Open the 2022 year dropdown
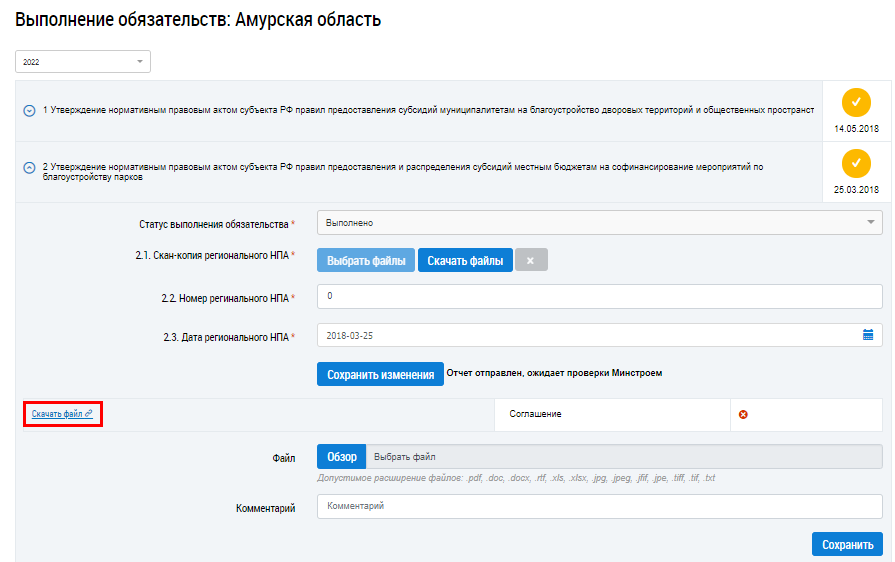The image size is (895, 562). point(83,62)
